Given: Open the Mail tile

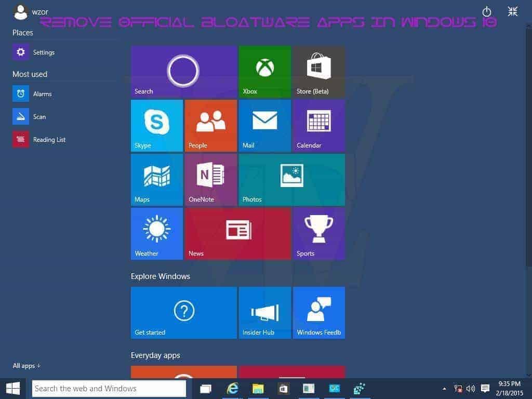Looking at the screenshot, I should pos(265,126).
